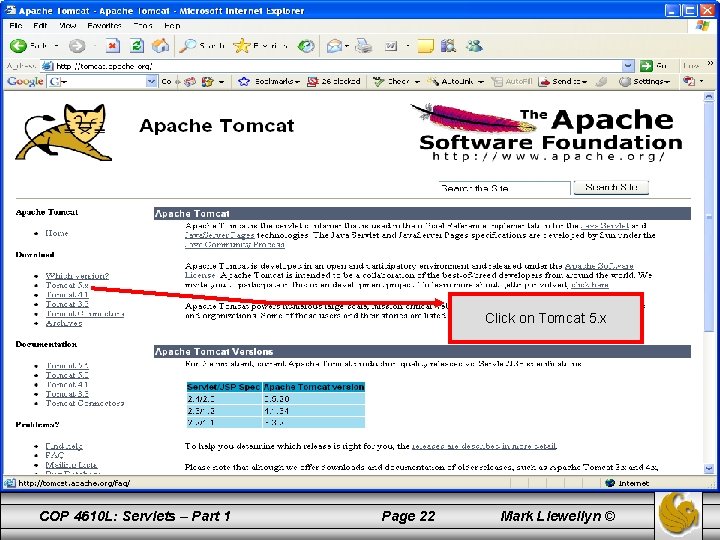Click the Home link in sidebar
The image size is (720, 540).
click(x=56, y=233)
